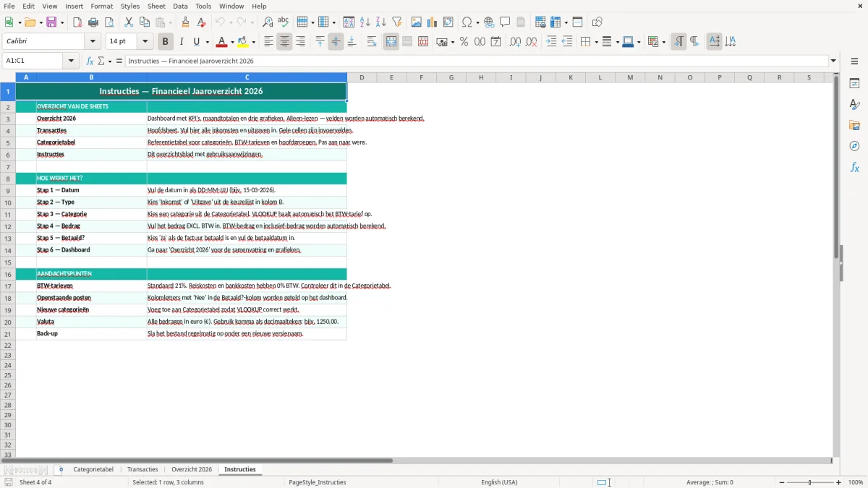Switch to Transacties sheet tab
The width and height of the screenshot is (868, 488).
(142, 469)
